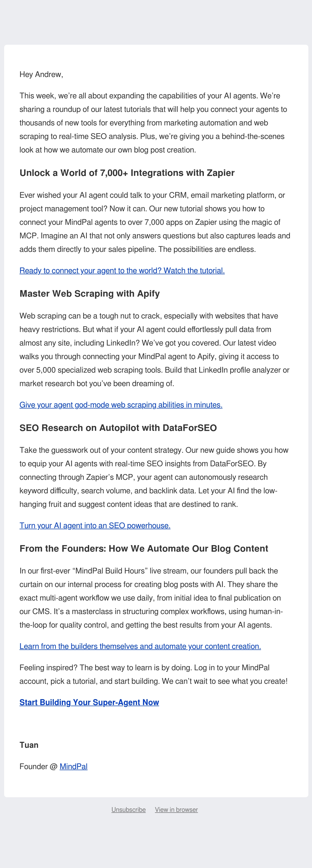Click the Unsubscribe footer link
Viewport: 312px width, 868px height.
click(128, 809)
